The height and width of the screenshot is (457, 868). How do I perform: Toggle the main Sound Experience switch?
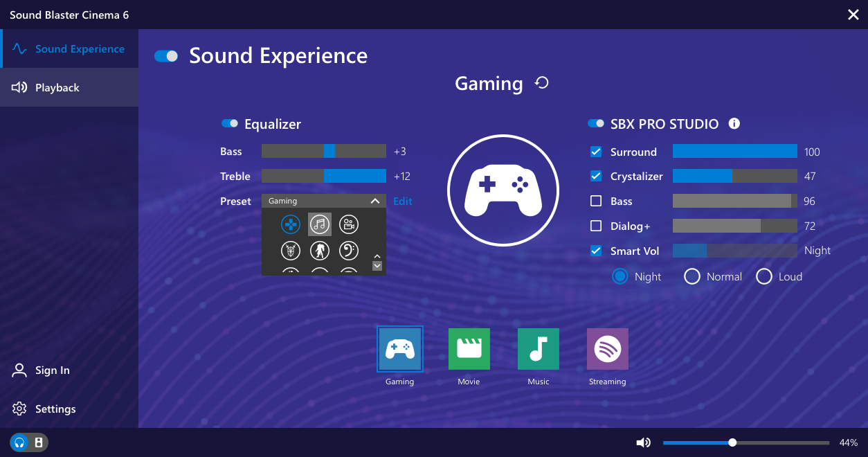click(x=166, y=56)
